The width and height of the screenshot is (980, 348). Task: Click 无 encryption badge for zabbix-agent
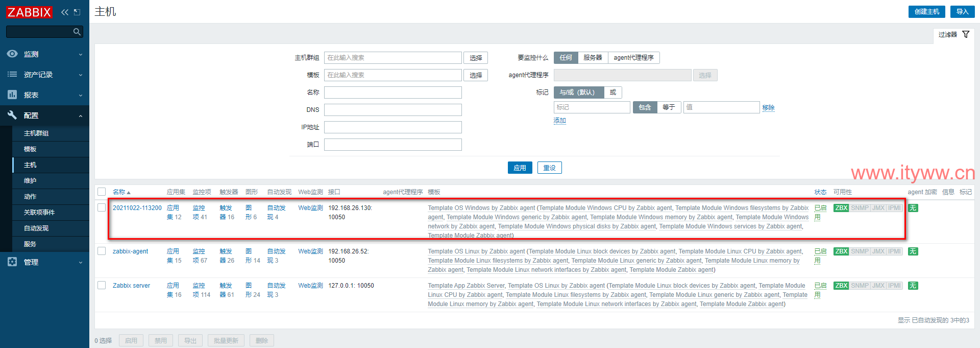tap(913, 251)
